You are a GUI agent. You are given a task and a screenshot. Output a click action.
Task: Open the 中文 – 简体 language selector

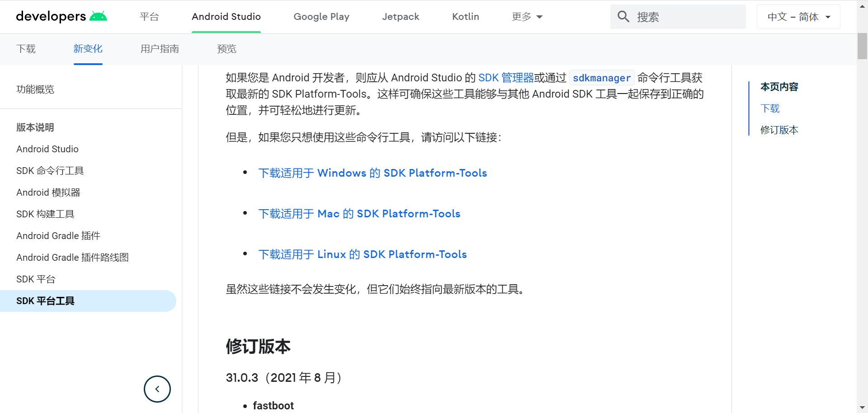click(x=798, y=17)
